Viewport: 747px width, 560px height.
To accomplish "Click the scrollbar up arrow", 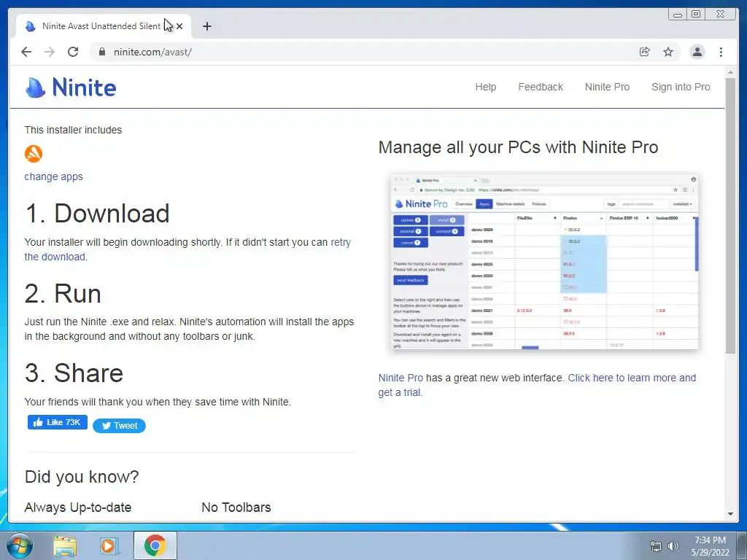I will pyautogui.click(x=730, y=72).
